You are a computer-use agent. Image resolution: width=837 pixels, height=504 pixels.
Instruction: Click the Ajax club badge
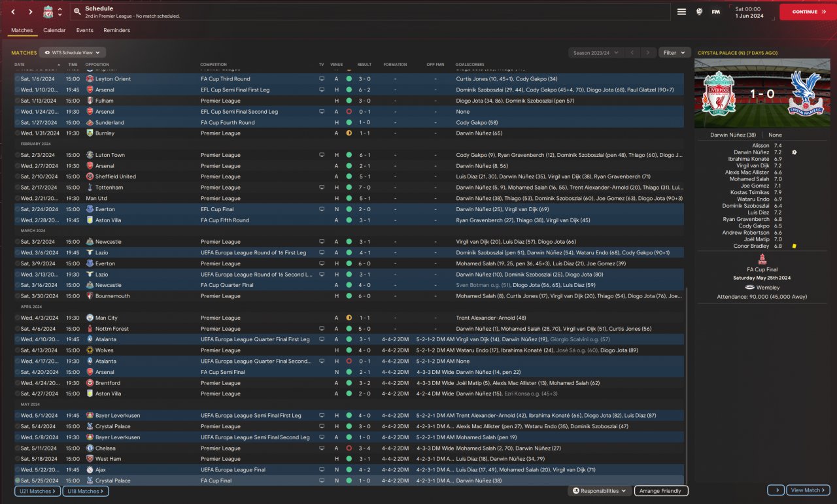click(x=90, y=470)
